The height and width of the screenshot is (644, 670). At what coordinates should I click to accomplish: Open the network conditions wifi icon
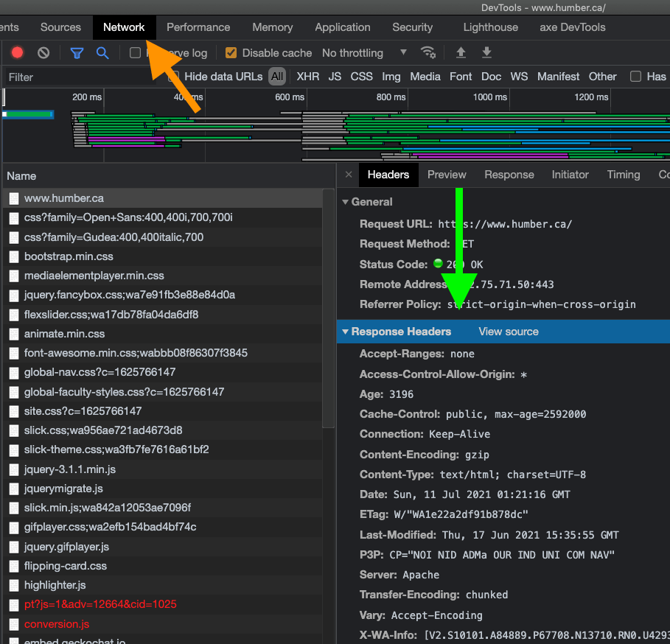[x=428, y=53]
